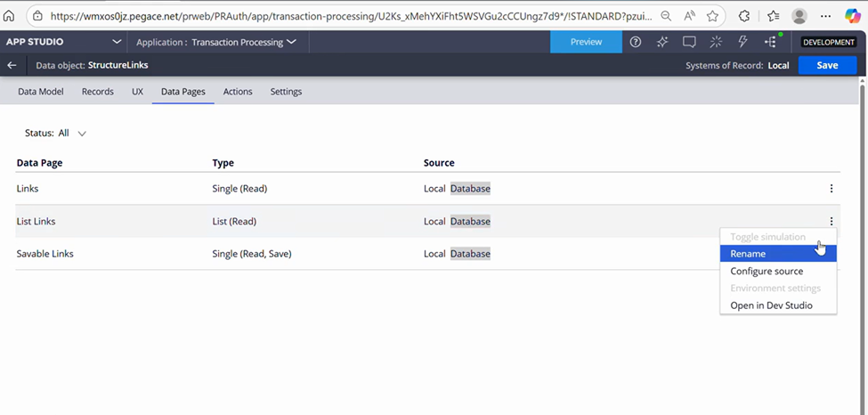Open the help question mark icon
Screen dimensions: 868x415
[x=635, y=42]
